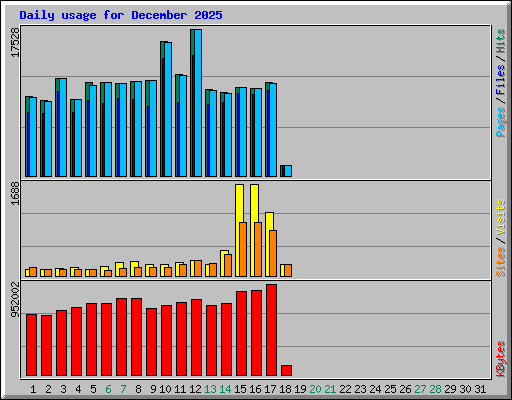Click the day 1 red KBytes bar
The height and width of the screenshot is (400, 512).
click(x=31, y=345)
